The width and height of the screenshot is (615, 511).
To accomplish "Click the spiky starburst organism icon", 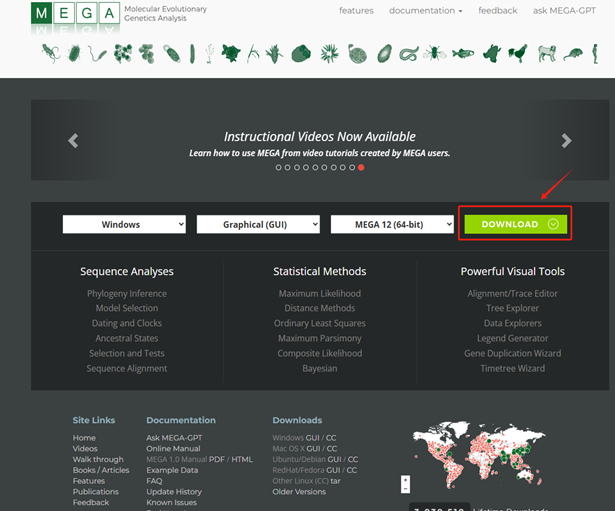I will (x=329, y=54).
